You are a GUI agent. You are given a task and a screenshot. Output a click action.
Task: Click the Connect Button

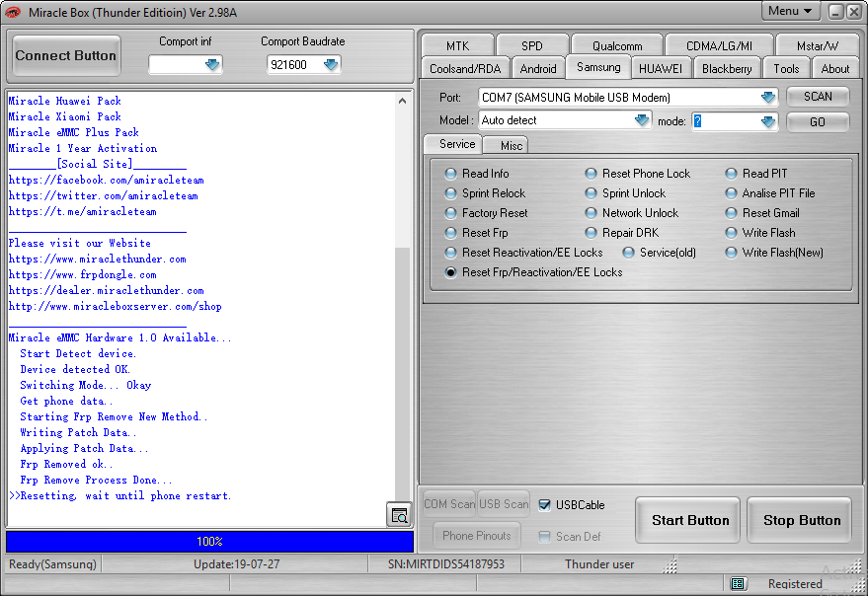point(66,55)
